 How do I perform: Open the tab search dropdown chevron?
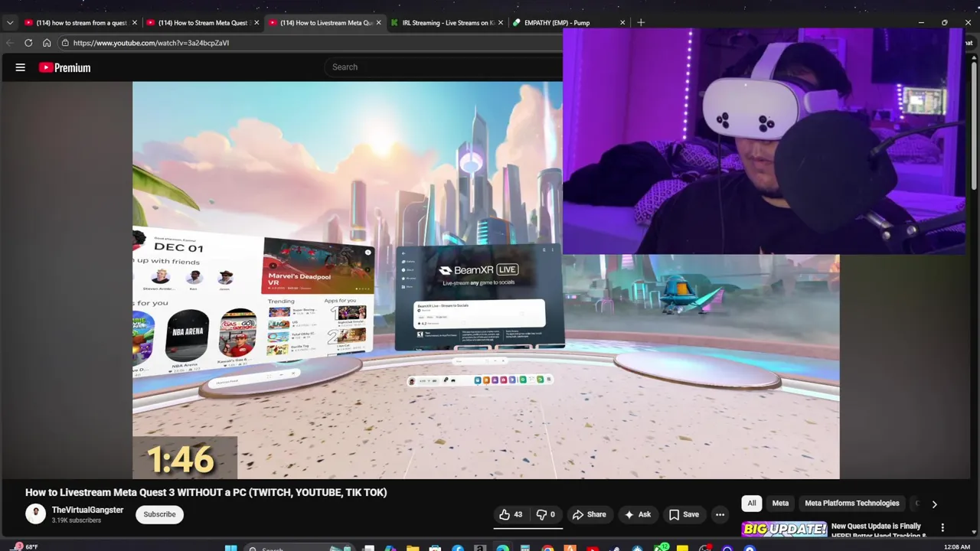10,23
